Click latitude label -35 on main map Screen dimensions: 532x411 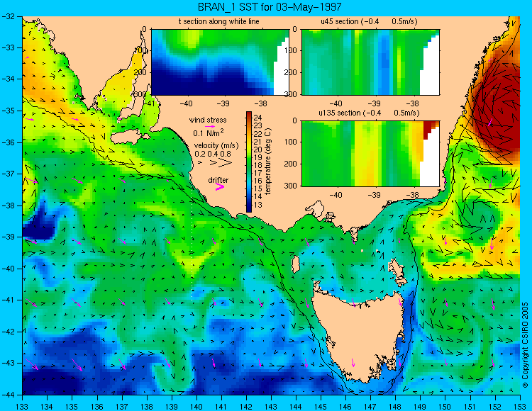[9, 111]
